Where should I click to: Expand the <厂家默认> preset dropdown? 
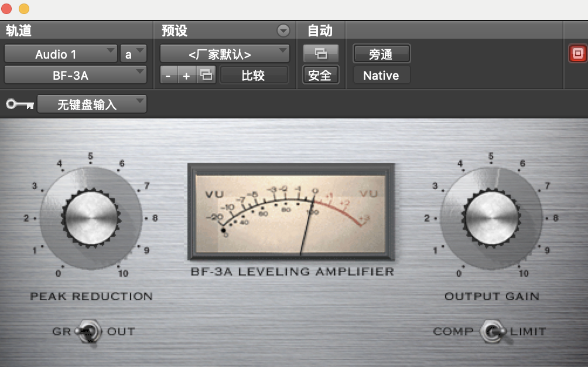tap(225, 54)
